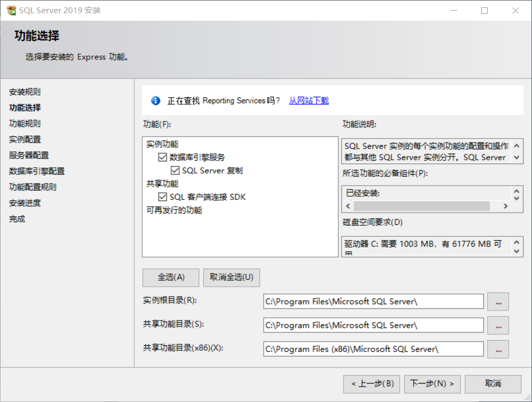The height and width of the screenshot is (402, 532).
Task: Click the 全选(A) button
Action: pos(171,277)
